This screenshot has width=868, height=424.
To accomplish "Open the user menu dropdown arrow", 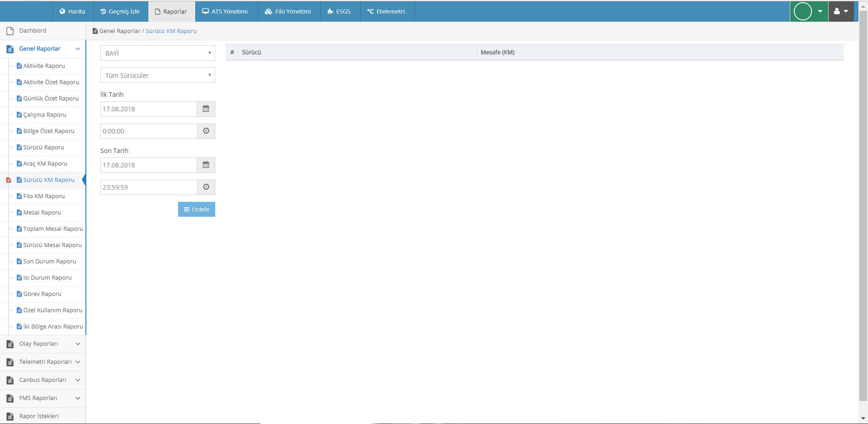I will 846,11.
